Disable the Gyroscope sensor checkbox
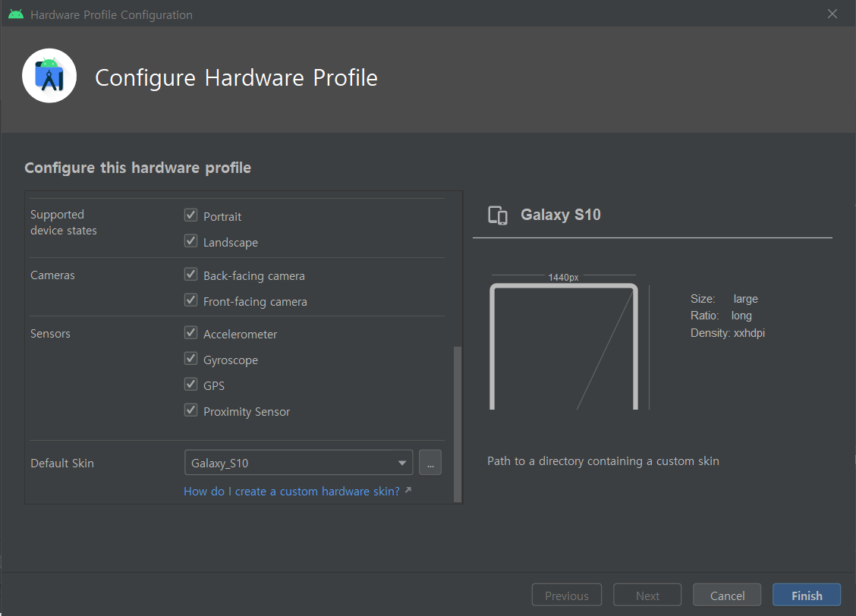856x616 pixels. coord(190,359)
